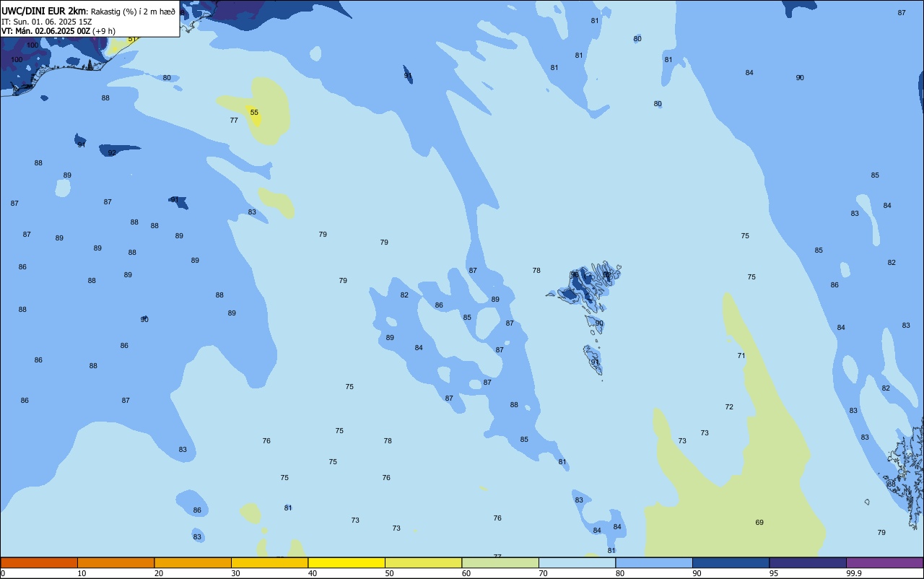
Task: Click the humidity value 72 on the map
Action: tap(729, 407)
